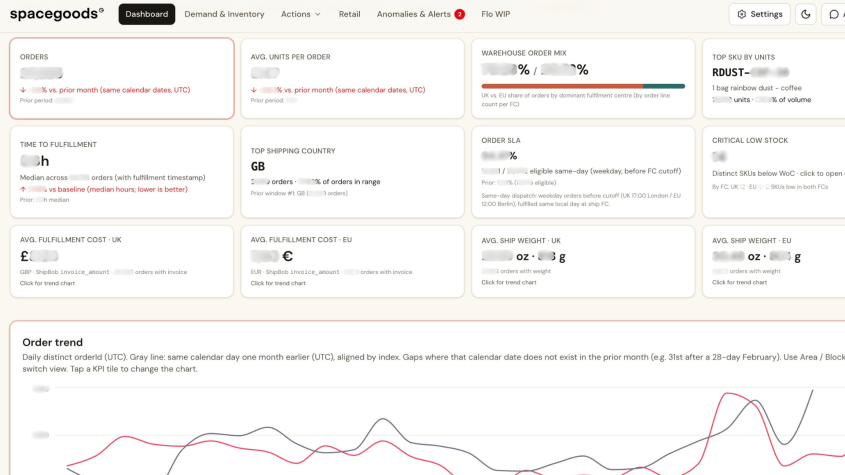Select the Time to Fulfillment tile
The width and height of the screenshot is (845, 475).
click(x=122, y=171)
